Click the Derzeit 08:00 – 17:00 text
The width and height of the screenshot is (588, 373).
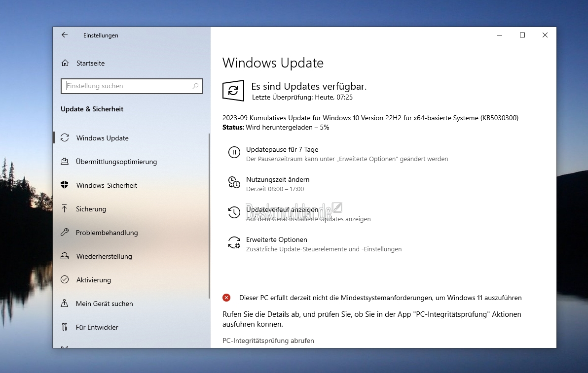point(275,189)
